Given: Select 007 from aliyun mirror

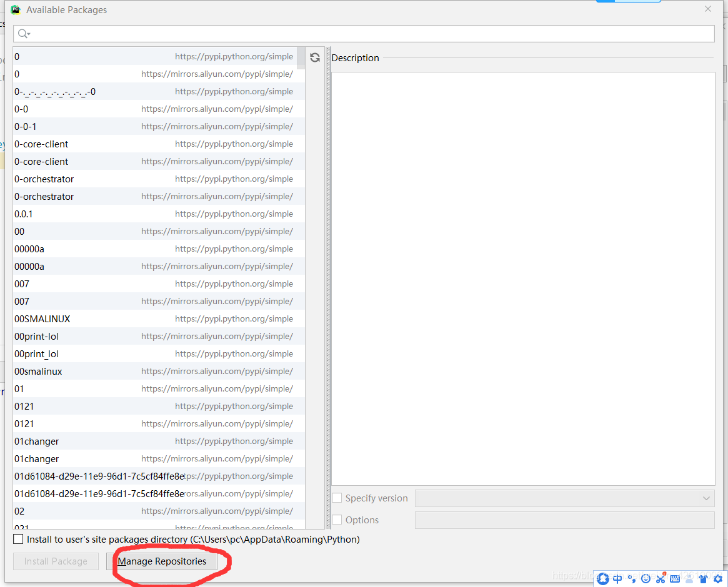Looking at the screenshot, I should 159,301.
